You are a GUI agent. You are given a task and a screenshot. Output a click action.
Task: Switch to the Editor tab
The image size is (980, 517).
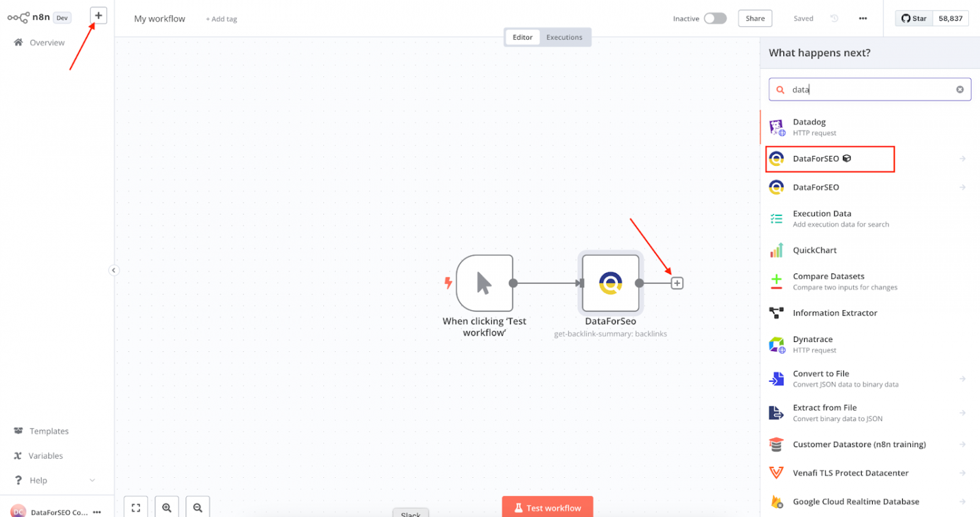click(x=522, y=37)
